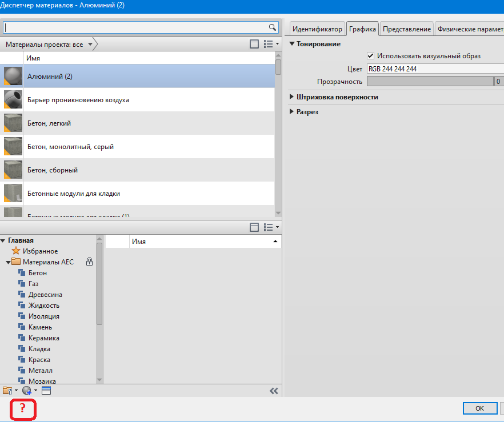The width and height of the screenshot is (504, 422).
Task: Toggle the lower library panel display icon
Action: pos(255,227)
